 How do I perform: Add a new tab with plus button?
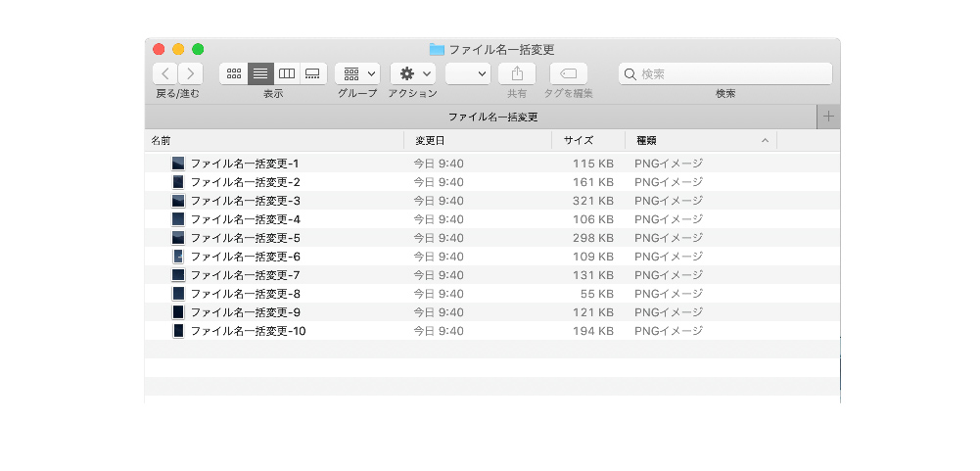coord(829,117)
